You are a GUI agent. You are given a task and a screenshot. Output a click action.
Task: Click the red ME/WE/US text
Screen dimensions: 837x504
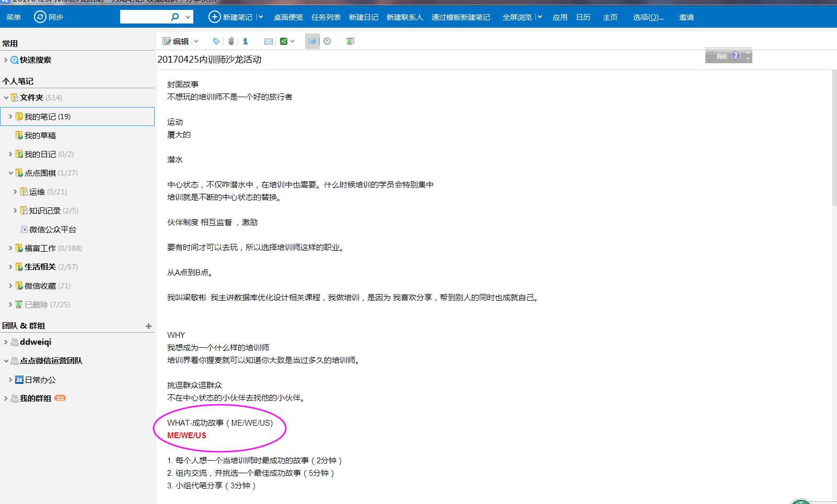(187, 436)
